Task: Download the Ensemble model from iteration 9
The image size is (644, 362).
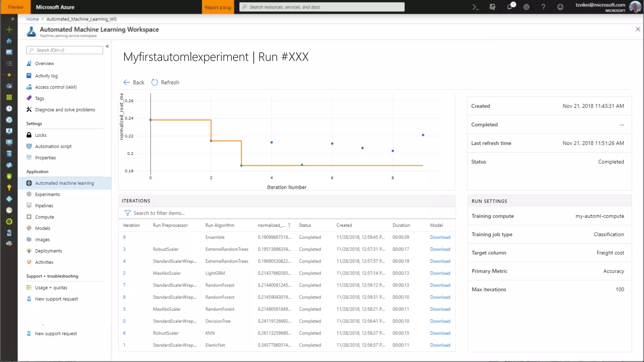Action: [x=440, y=237]
